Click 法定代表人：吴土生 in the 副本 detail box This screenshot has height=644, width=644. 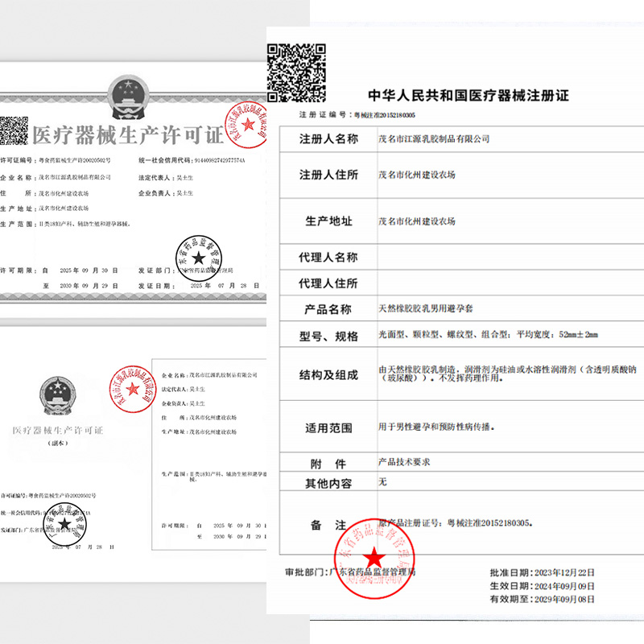[184, 389]
